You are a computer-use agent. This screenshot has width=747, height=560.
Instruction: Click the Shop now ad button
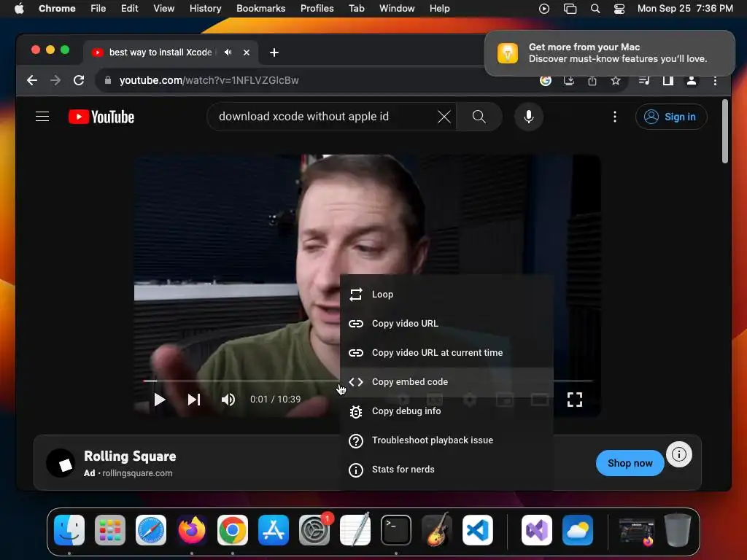click(x=630, y=463)
